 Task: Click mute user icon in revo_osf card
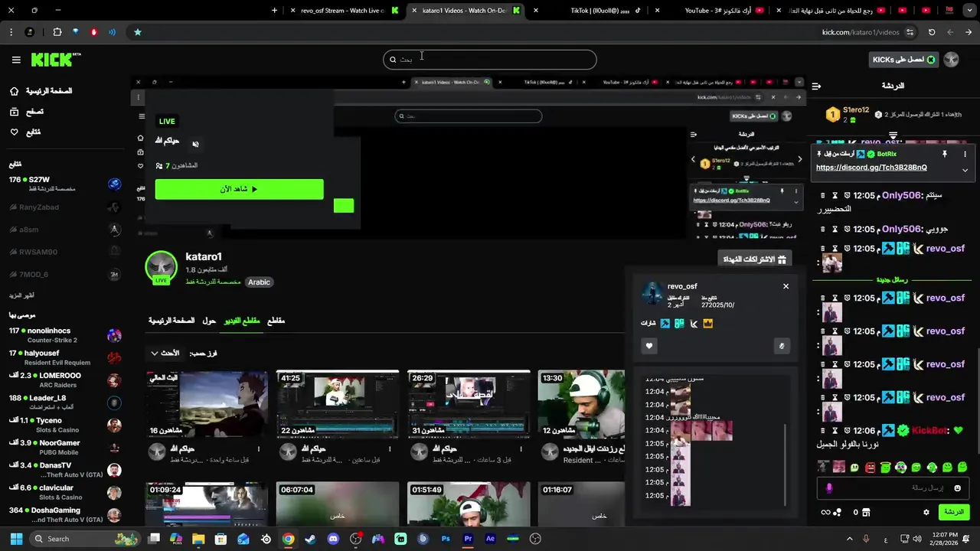tap(782, 346)
